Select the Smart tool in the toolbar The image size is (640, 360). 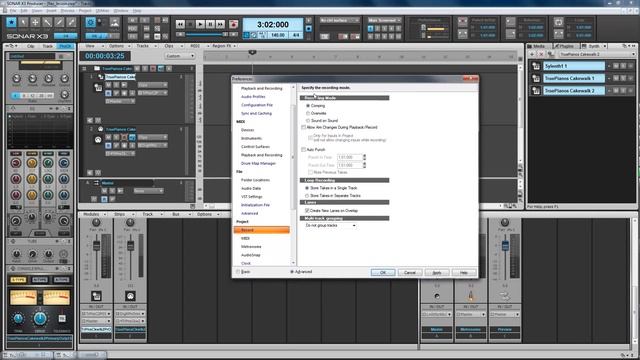tap(11, 22)
